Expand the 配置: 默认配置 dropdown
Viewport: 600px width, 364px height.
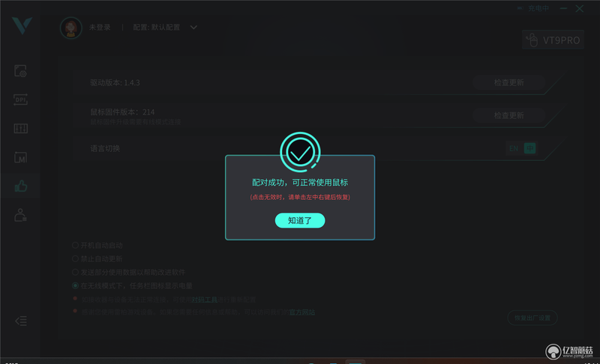pyautogui.click(x=165, y=28)
